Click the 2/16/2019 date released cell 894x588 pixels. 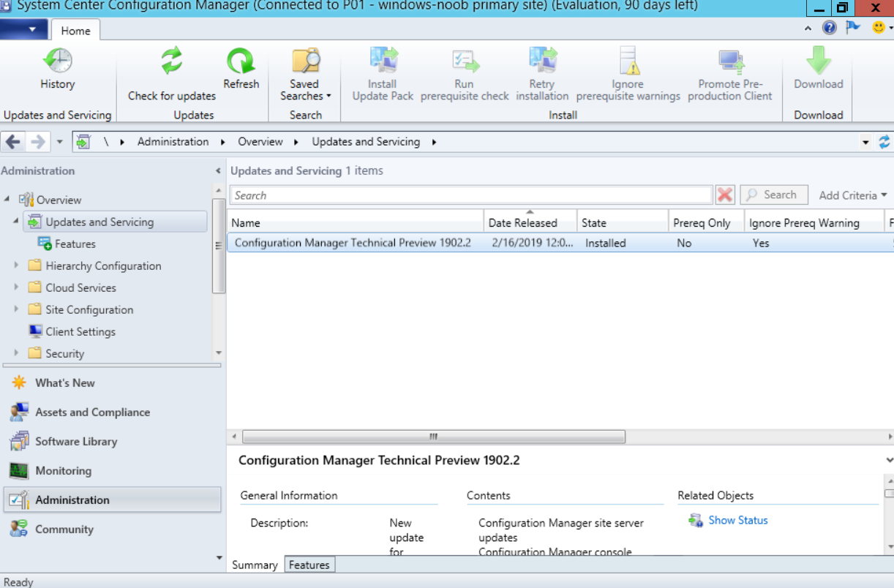533,244
